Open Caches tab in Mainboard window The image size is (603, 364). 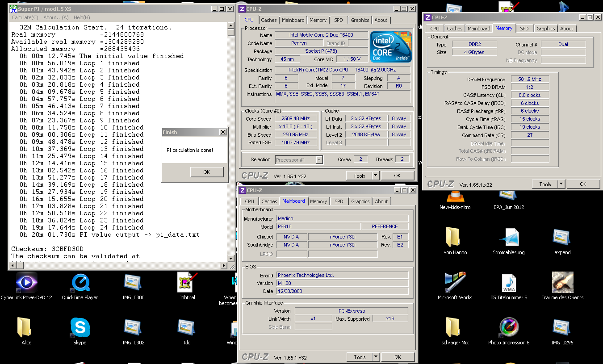pos(269,201)
